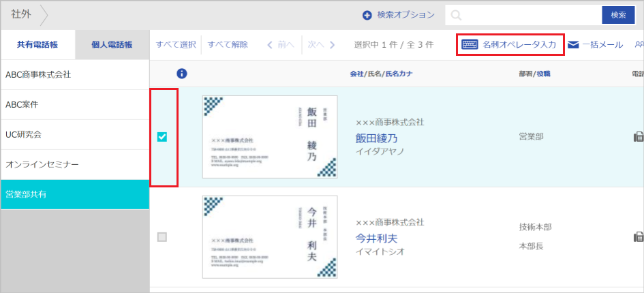
Task: Click 一括メール label
Action: 603,45
